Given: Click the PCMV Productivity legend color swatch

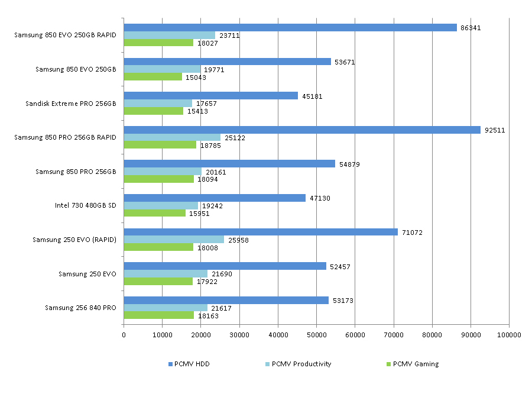Looking at the screenshot, I should point(267,364).
